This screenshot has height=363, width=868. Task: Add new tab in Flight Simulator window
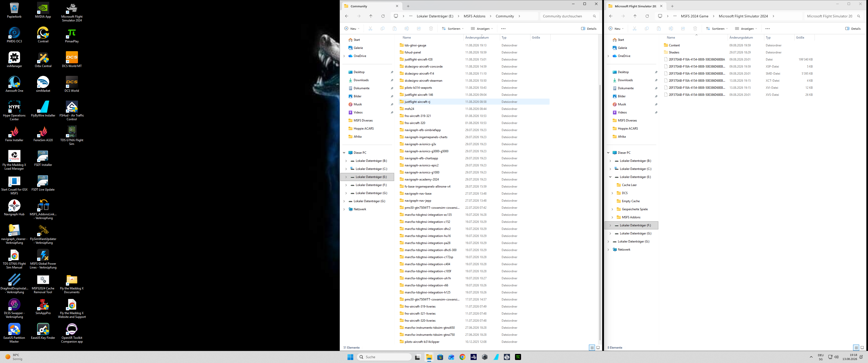click(x=672, y=6)
